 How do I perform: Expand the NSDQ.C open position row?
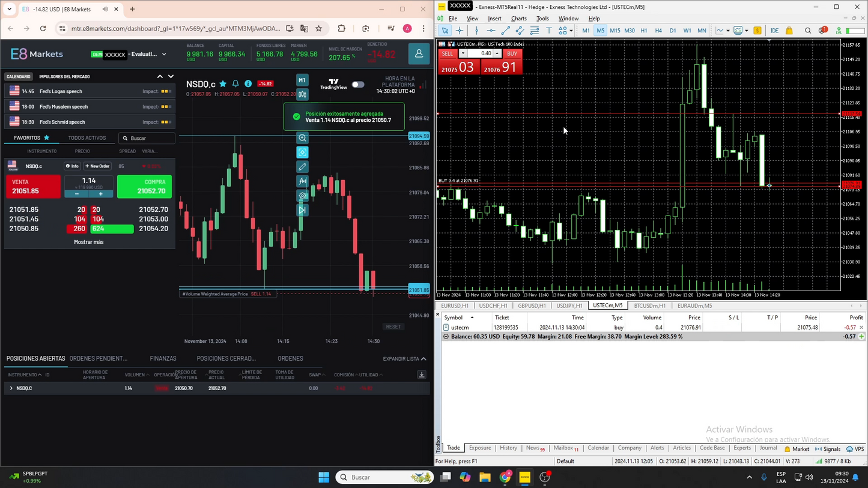point(11,388)
